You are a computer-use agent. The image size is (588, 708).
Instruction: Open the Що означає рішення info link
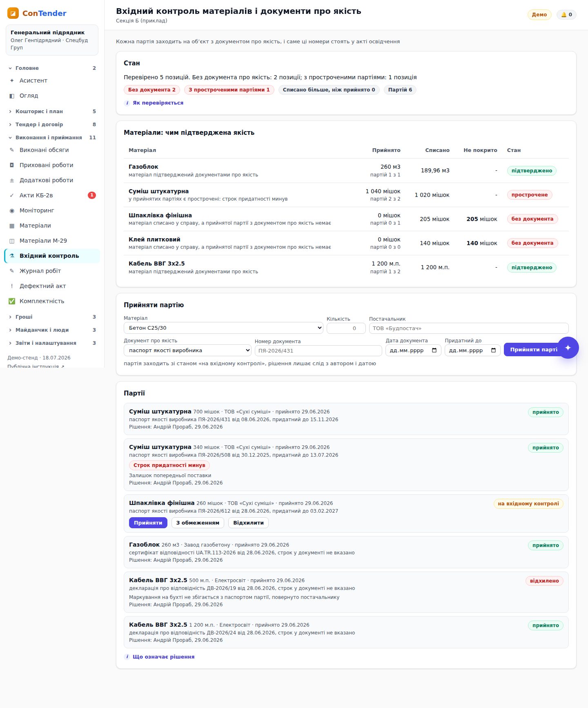[x=159, y=657]
